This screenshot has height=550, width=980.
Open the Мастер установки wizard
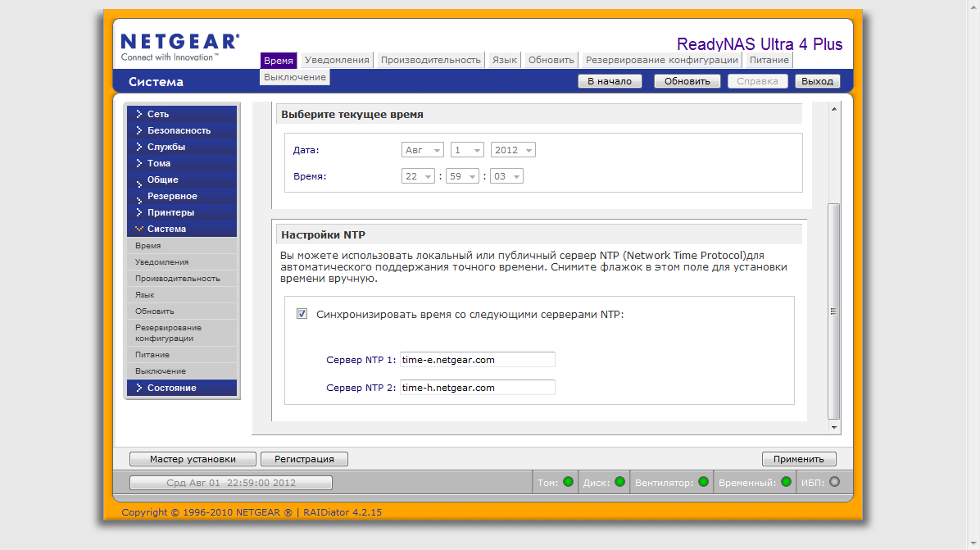(x=193, y=459)
